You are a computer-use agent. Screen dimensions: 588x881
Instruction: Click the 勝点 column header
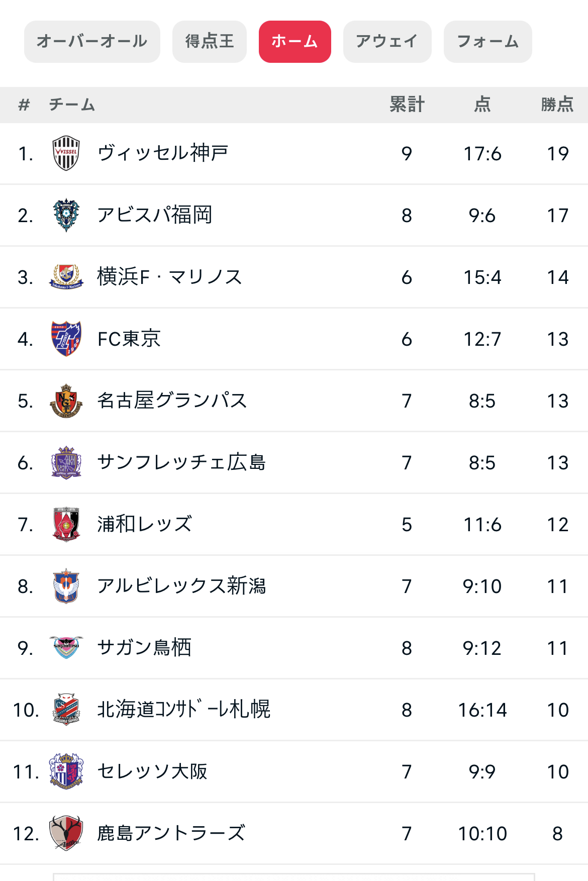(557, 105)
